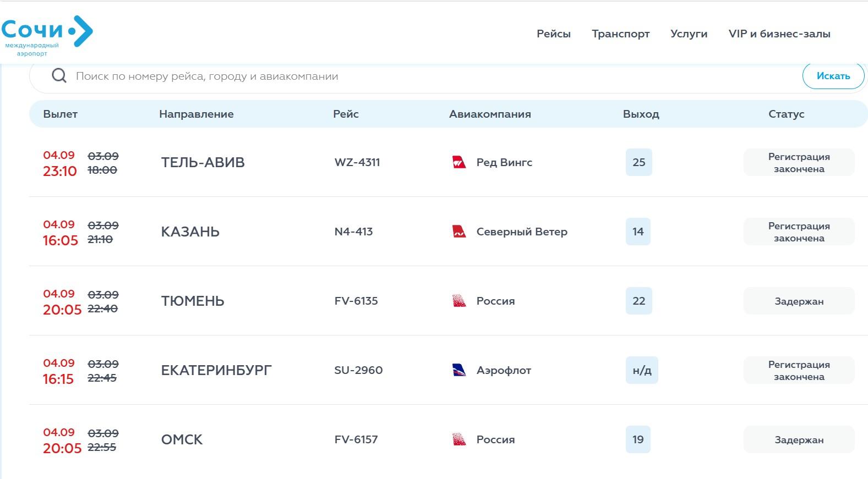The width and height of the screenshot is (868, 479).
Task: Click the magnifying glass search icon
Action: [x=59, y=76]
